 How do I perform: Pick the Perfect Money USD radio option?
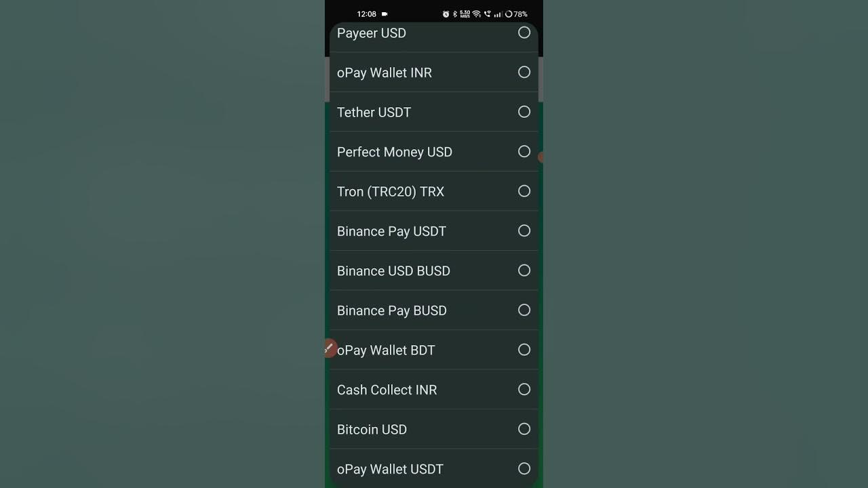tap(524, 151)
